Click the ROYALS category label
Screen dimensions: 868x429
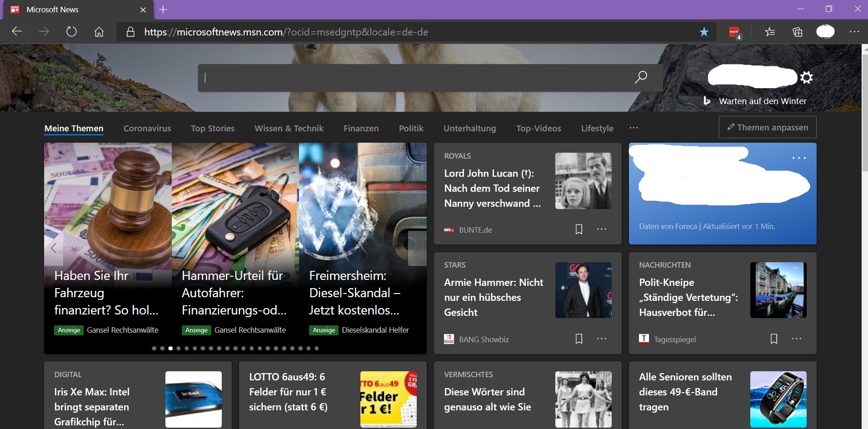[x=457, y=156]
